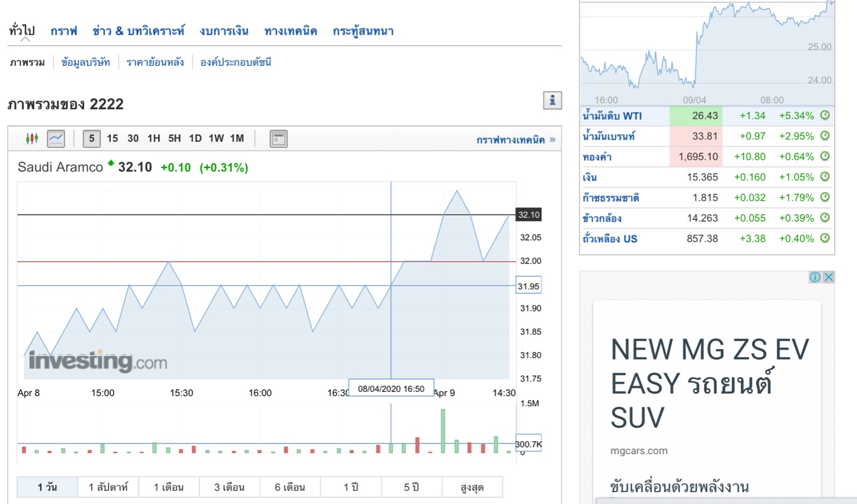Set chart interval to 1D
Viewport: 857px width, 504px height.
[195, 138]
